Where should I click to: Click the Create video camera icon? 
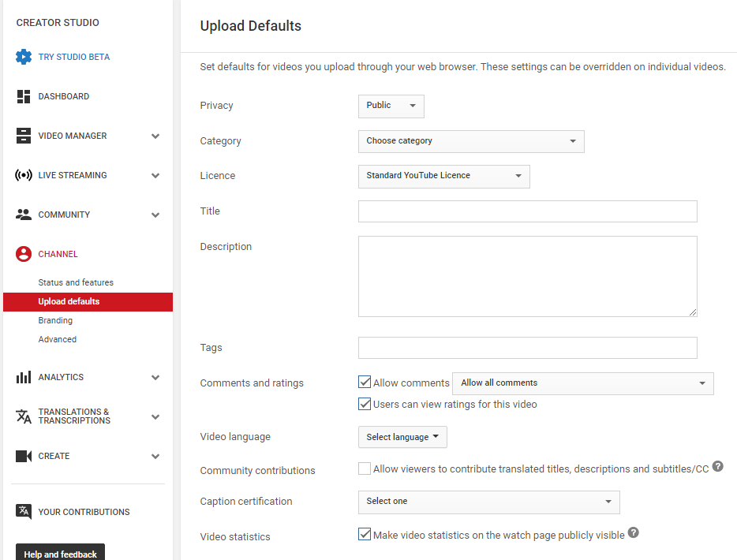tap(24, 456)
